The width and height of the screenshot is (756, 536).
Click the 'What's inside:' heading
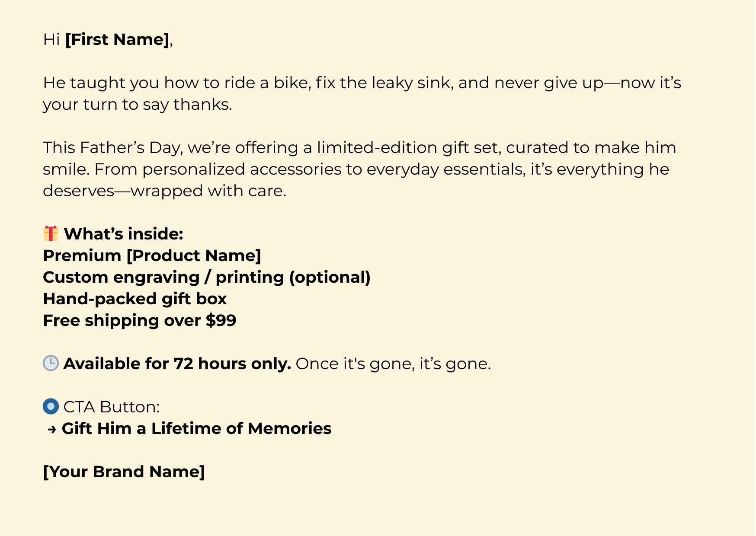[x=123, y=234]
